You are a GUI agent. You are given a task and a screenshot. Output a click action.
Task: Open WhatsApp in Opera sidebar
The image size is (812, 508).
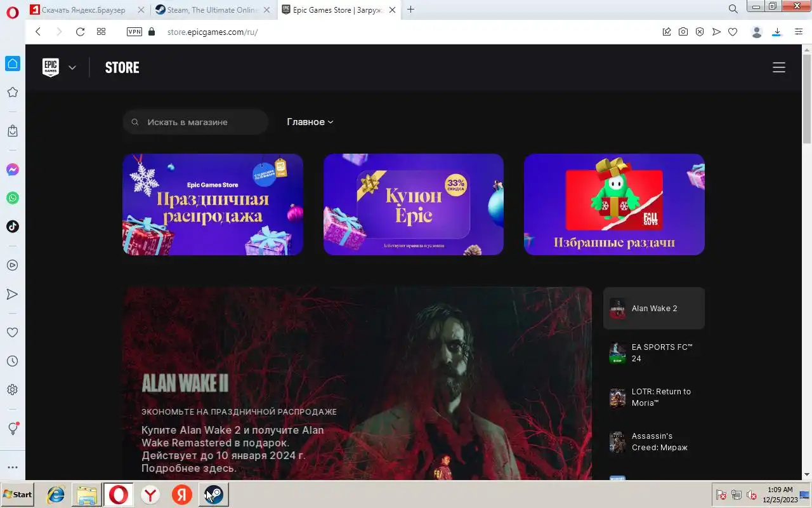click(x=12, y=198)
